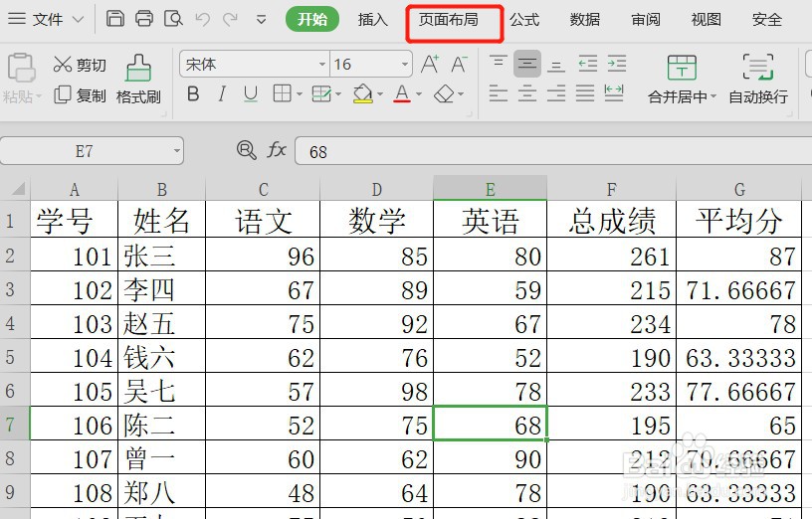Image resolution: width=812 pixels, height=519 pixels.
Task: Expand the Name Box dropdown arrow
Action: [176, 151]
